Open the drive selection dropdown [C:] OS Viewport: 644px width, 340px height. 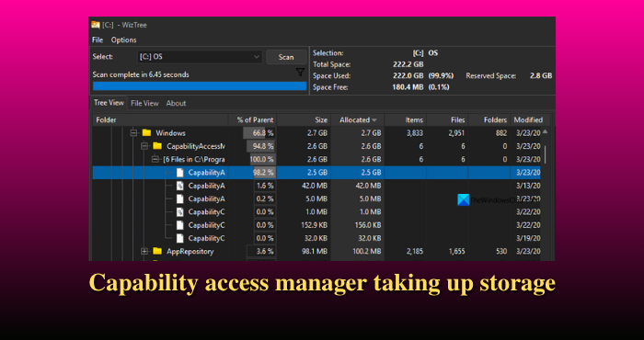(200, 57)
